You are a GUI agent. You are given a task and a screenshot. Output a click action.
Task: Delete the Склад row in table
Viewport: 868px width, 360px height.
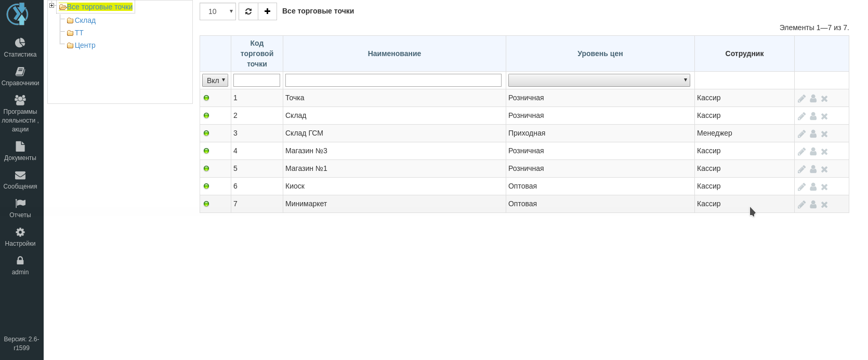(824, 116)
